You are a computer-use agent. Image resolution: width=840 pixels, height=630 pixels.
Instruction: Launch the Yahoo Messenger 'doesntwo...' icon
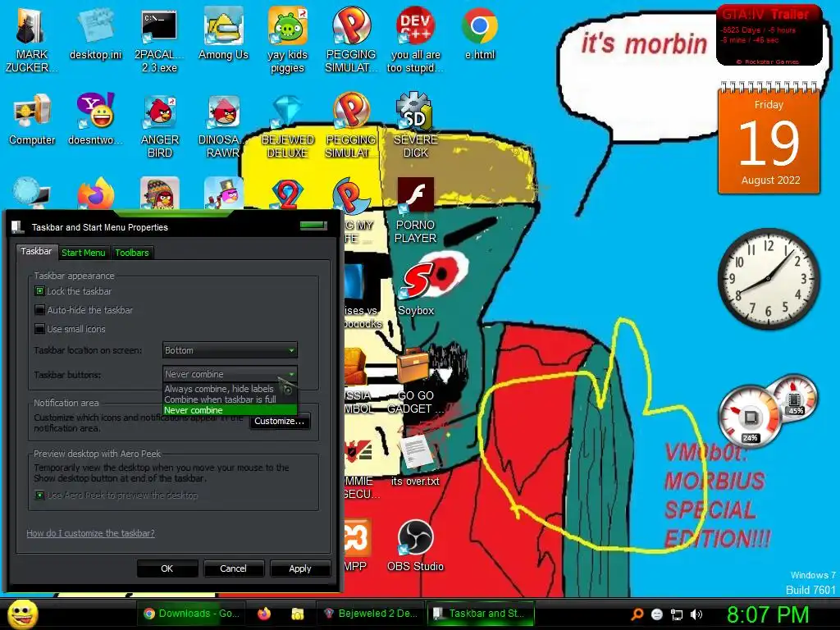pyautogui.click(x=95, y=119)
